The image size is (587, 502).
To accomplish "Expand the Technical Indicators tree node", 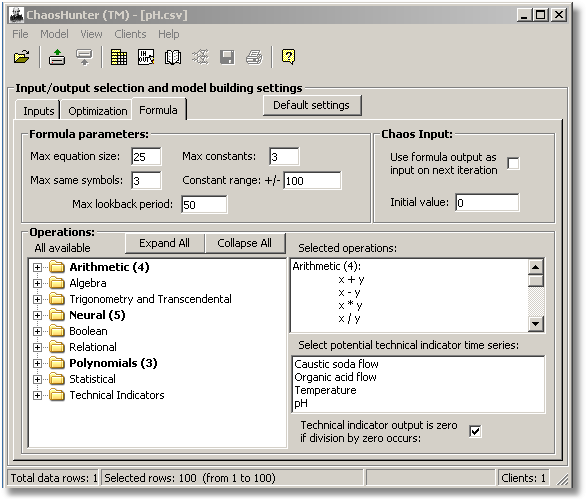I will coord(37,396).
